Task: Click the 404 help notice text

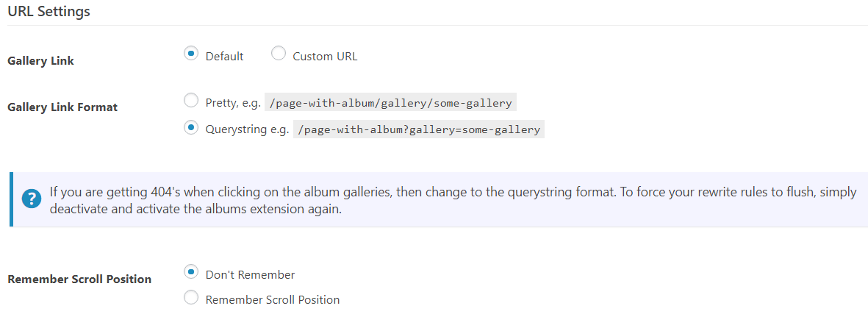Action: (x=453, y=199)
